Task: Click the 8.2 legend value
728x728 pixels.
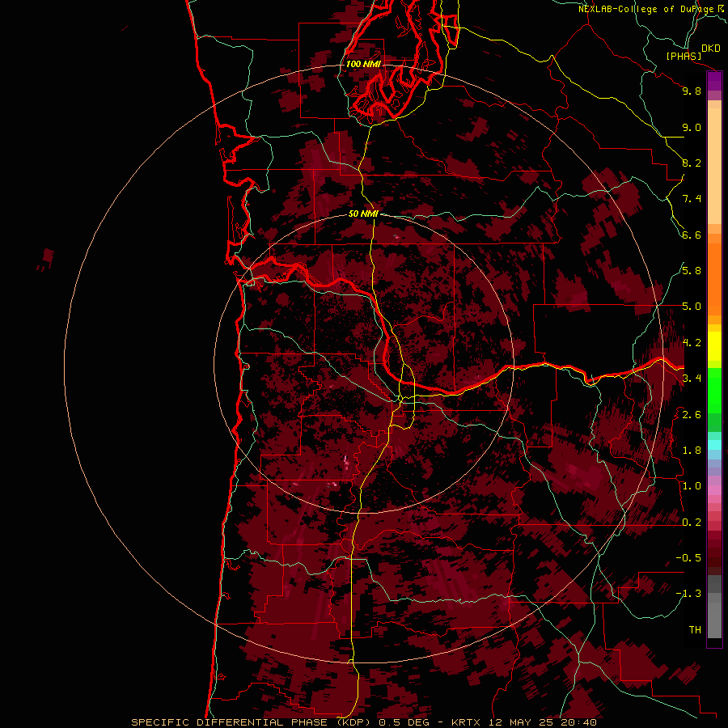Action: (692, 163)
